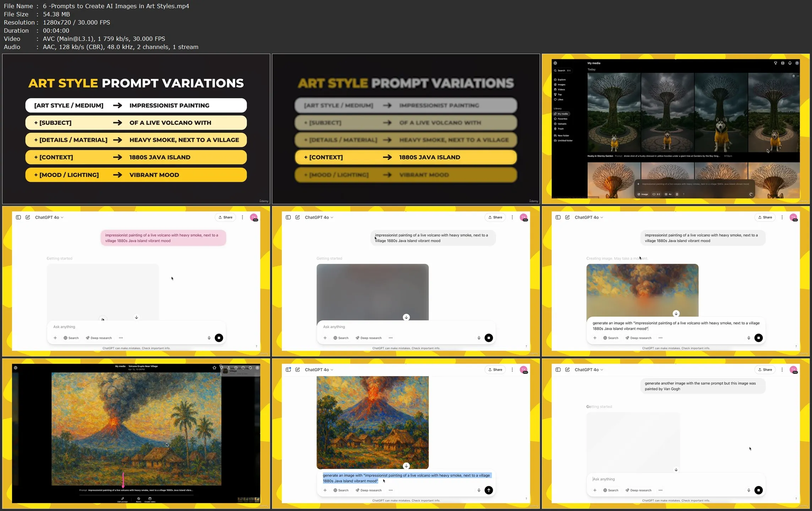
Task: Click My media breadcrumb in volcano viewer
Action: (x=120, y=366)
